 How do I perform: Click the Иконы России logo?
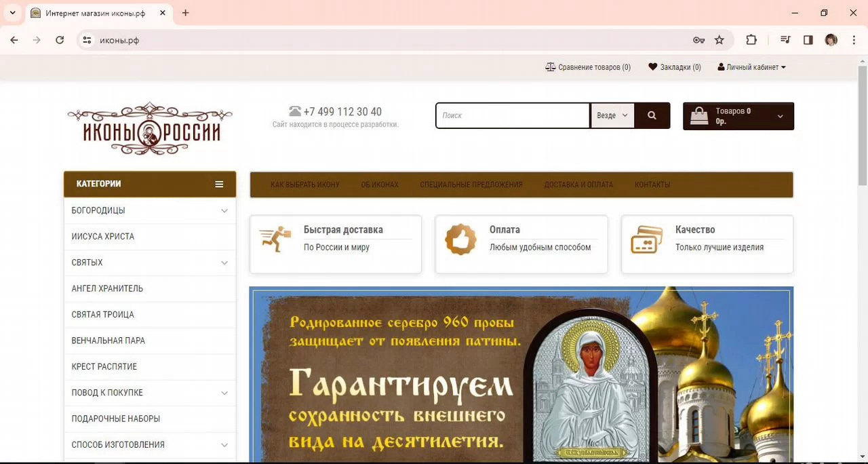(150, 128)
